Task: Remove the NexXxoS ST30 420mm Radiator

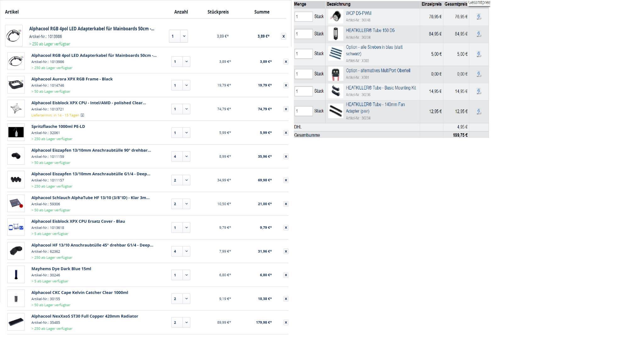Action: (286, 322)
